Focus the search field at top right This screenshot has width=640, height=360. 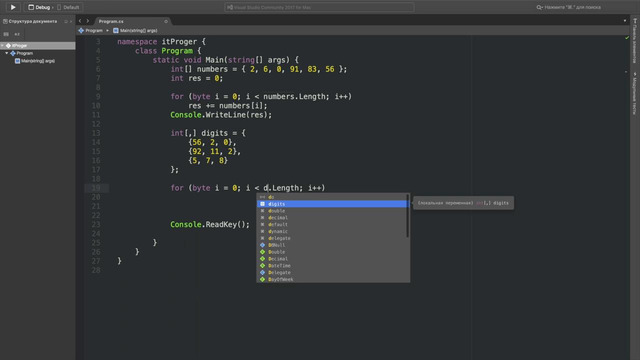pyautogui.click(x=573, y=7)
